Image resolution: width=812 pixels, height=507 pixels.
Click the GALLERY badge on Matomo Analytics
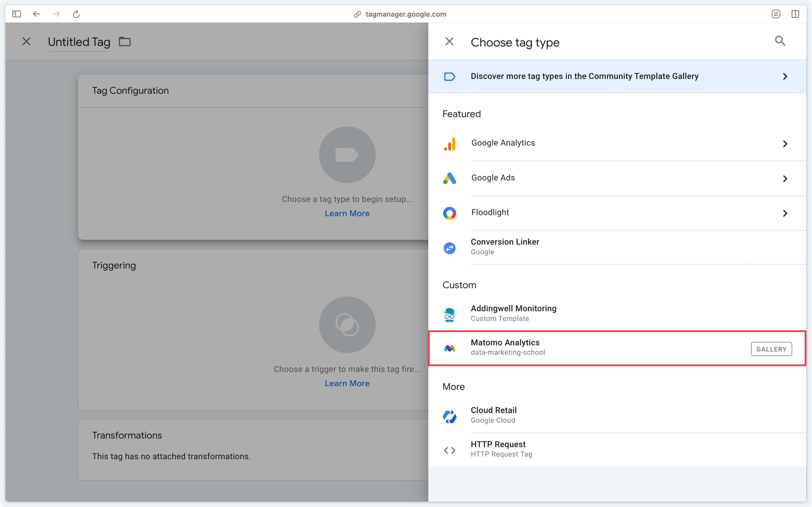coord(771,349)
